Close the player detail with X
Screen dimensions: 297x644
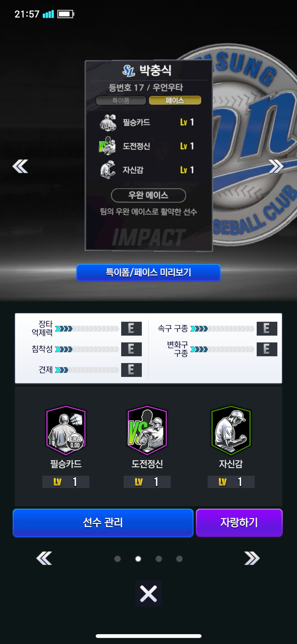(148, 593)
